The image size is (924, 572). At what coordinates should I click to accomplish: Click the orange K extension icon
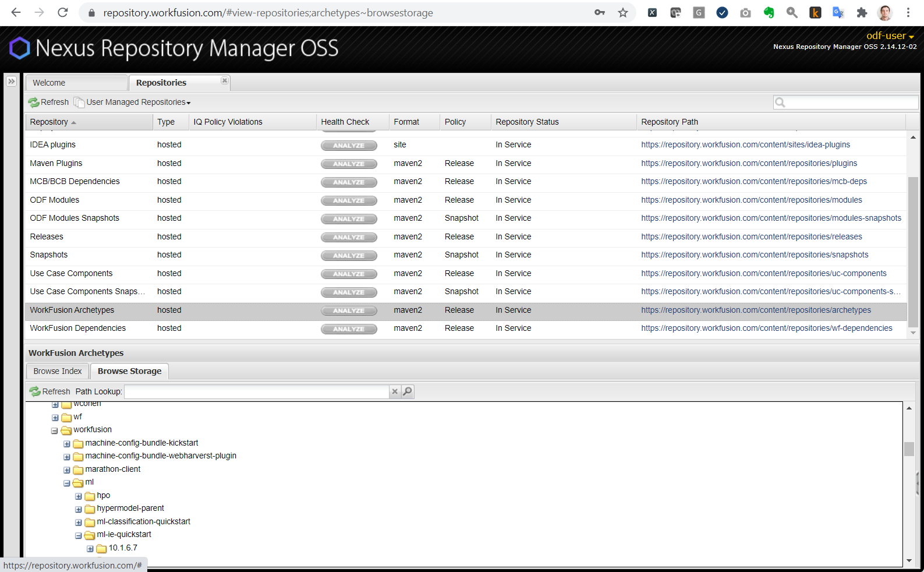click(x=815, y=12)
